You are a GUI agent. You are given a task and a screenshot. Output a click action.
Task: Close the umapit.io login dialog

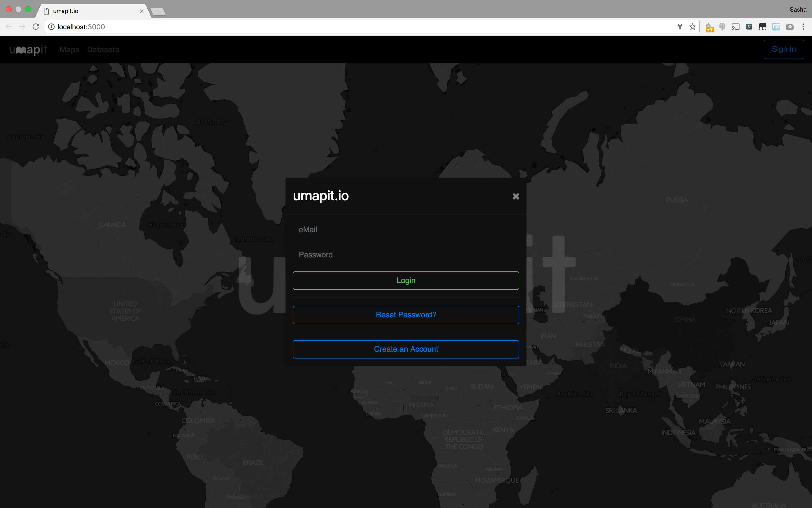[x=516, y=196]
